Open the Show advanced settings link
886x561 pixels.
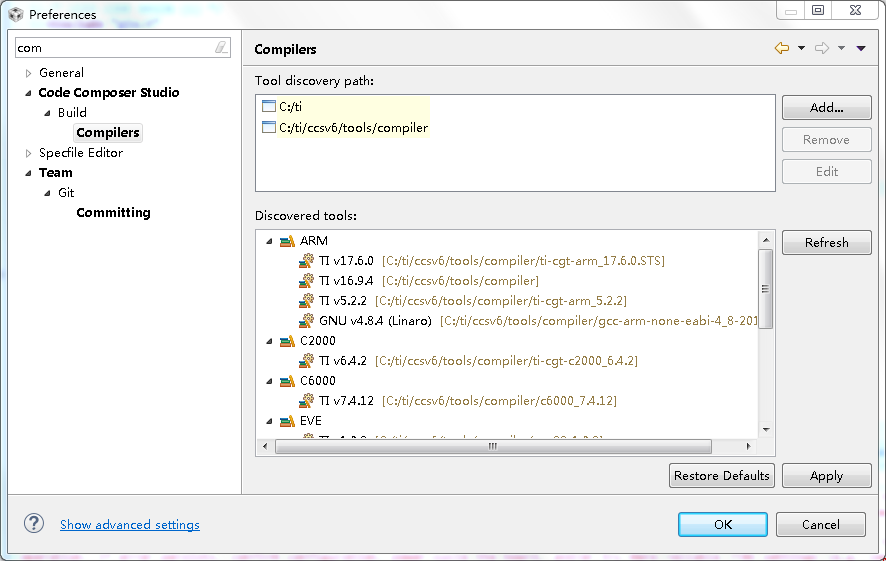click(130, 525)
